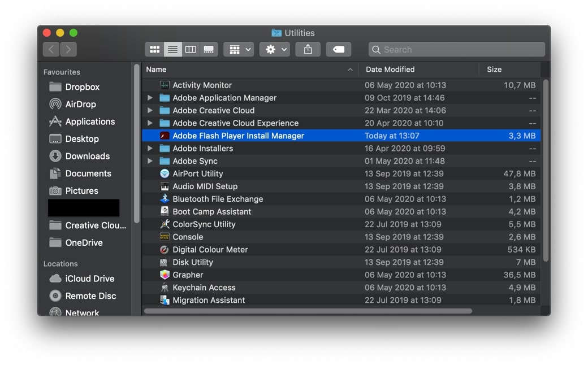
Task: Switch to icon grid view
Action: point(154,49)
